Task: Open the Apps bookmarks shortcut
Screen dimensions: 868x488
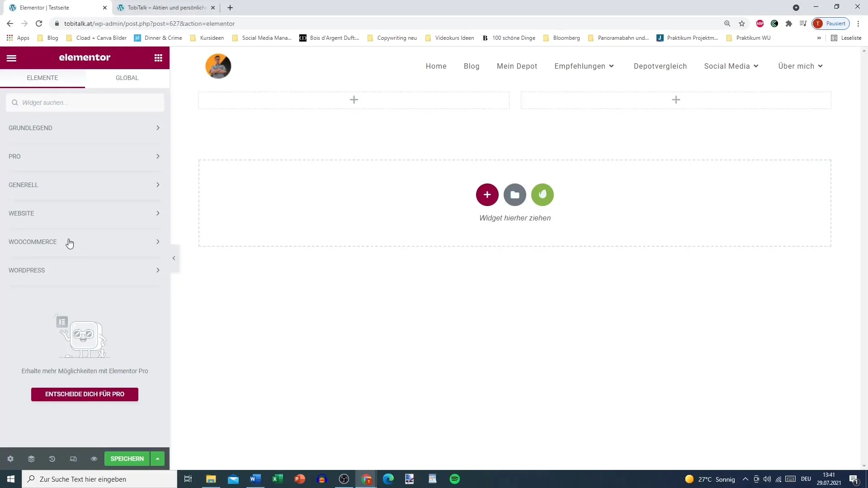Action: [x=18, y=38]
